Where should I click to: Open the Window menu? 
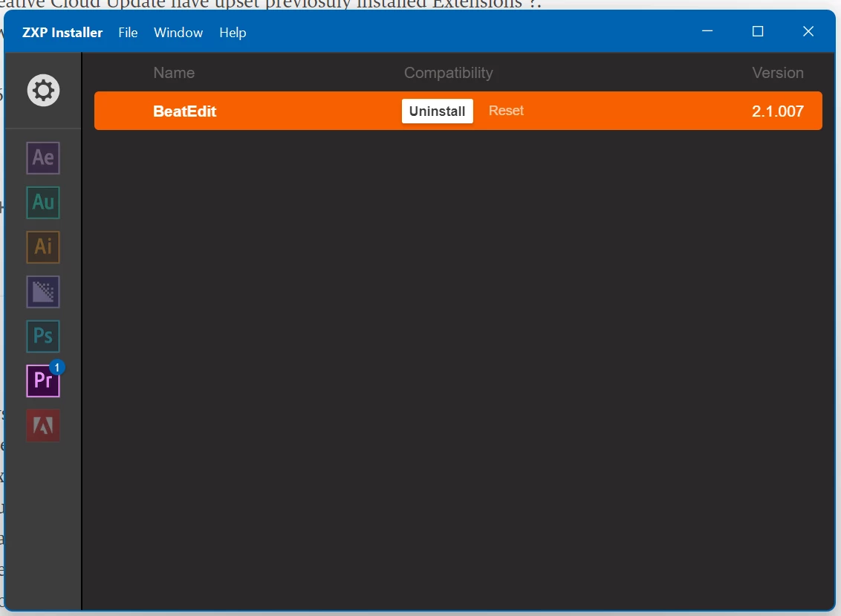[x=178, y=33]
